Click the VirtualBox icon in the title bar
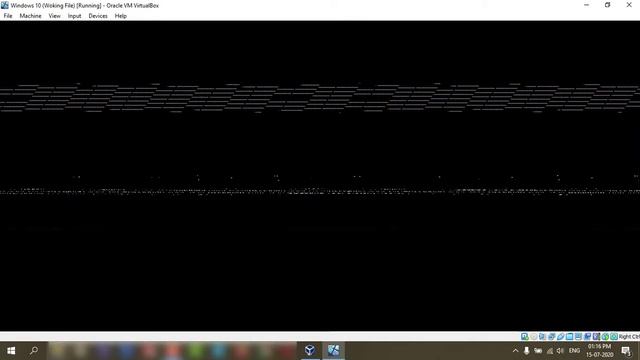Image resolution: width=640 pixels, height=360 pixels. pyautogui.click(x=4, y=5)
